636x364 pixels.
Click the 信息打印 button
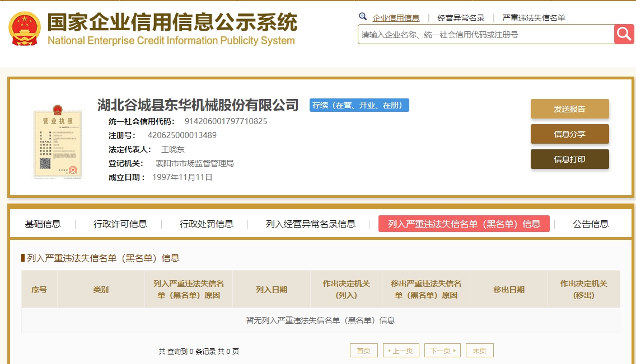tap(570, 159)
